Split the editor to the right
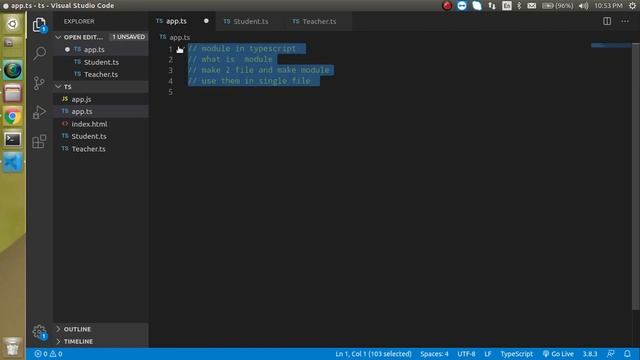This screenshot has height=360, width=640. coord(607,21)
